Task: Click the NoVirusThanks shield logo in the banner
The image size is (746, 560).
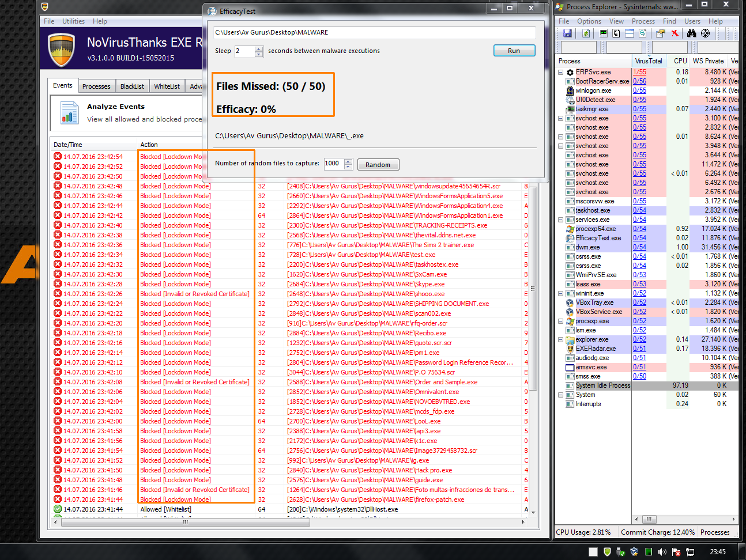Action: coord(62,50)
